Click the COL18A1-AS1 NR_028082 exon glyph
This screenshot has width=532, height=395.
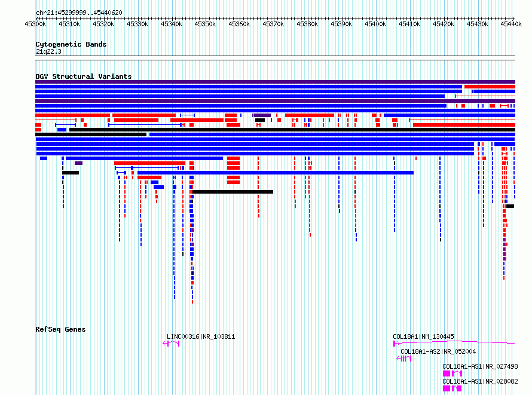click(x=452, y=388)
